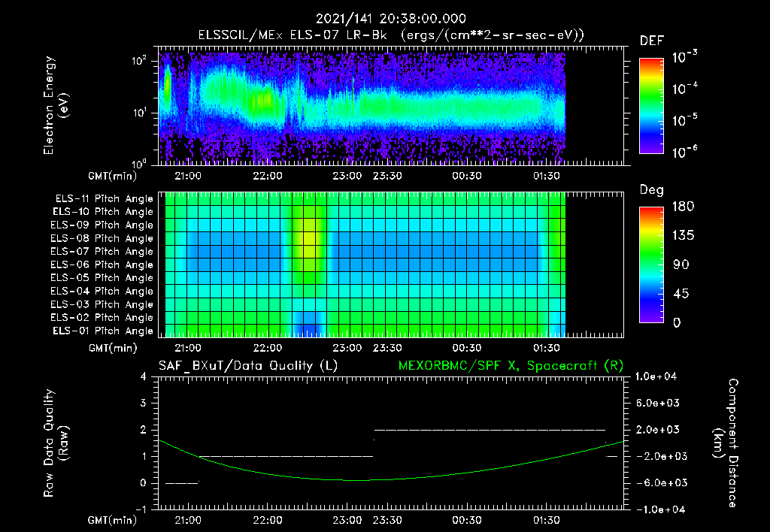Select the ELS-10 Pitch Angle row label
The width and height of the screenshot is (770, 532).
click(x=103, y=212)
